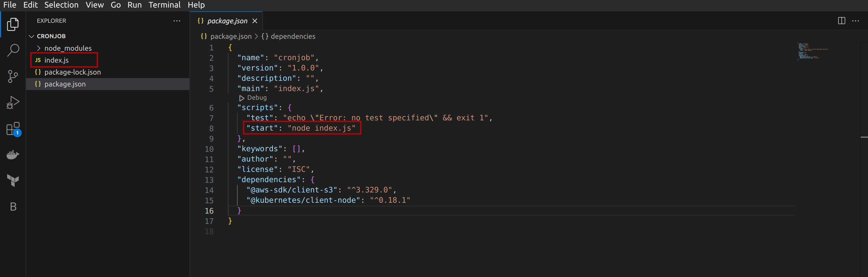Open the Extensions view with badge

tap(13, 128)
